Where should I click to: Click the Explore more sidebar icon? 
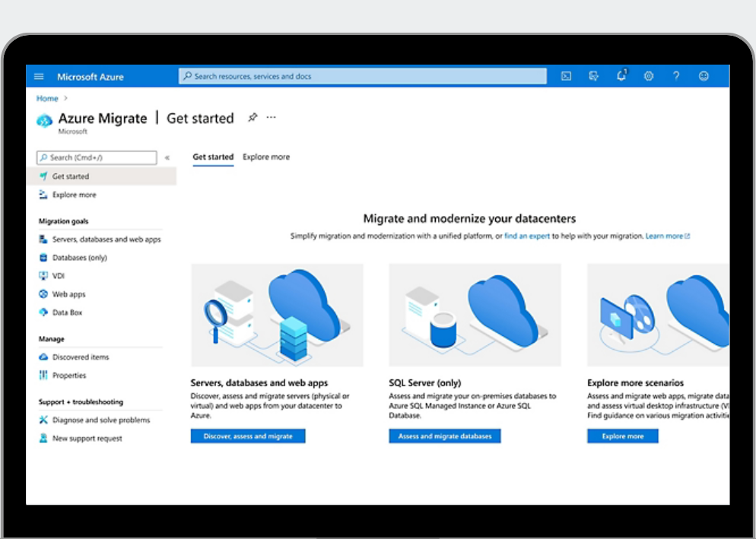(x=43, y=195)
